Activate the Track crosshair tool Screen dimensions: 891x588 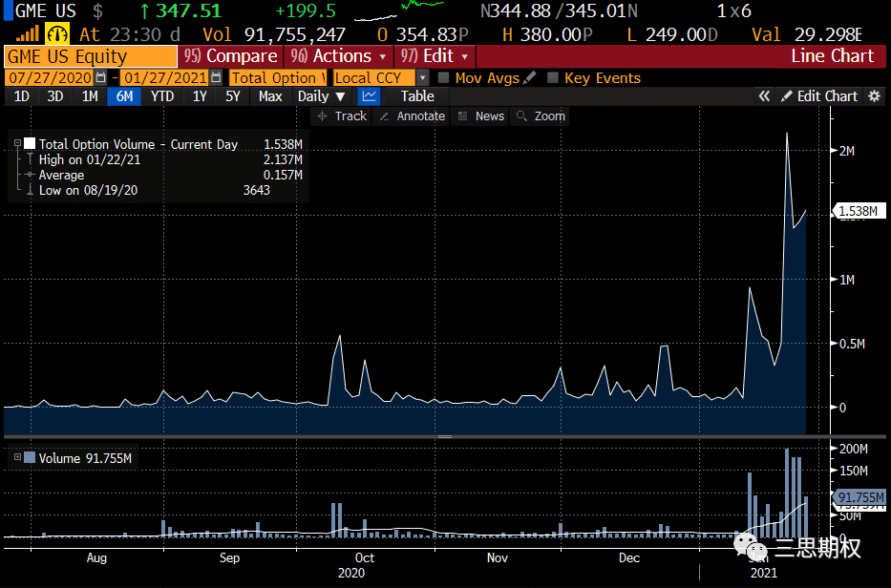(x=342, y=115)
